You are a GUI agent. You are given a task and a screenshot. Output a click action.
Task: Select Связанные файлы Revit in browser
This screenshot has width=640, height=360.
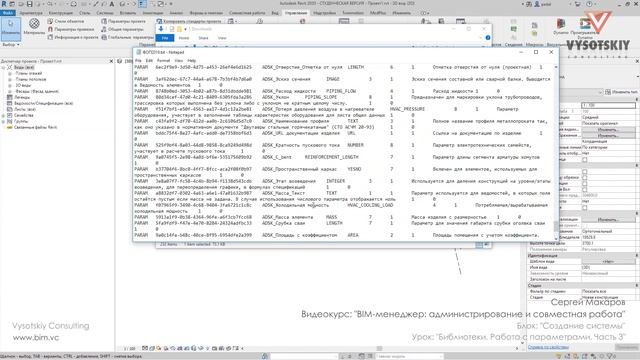tap(36, 127)
